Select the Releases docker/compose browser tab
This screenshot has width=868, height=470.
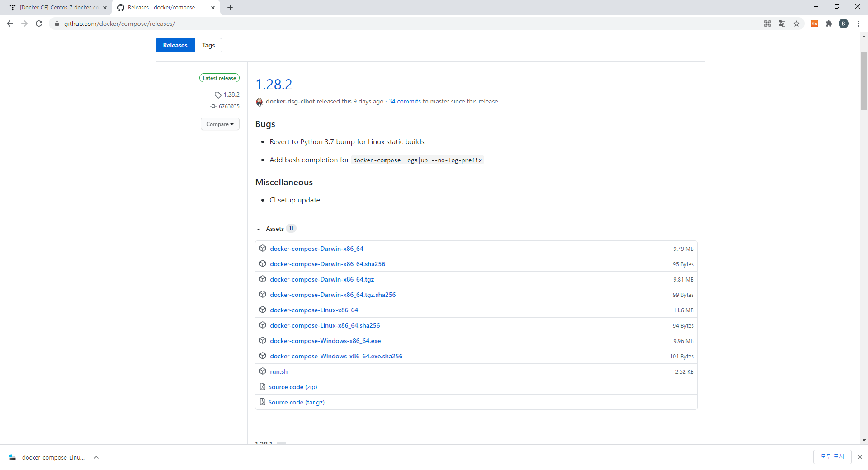coord(166,8)
